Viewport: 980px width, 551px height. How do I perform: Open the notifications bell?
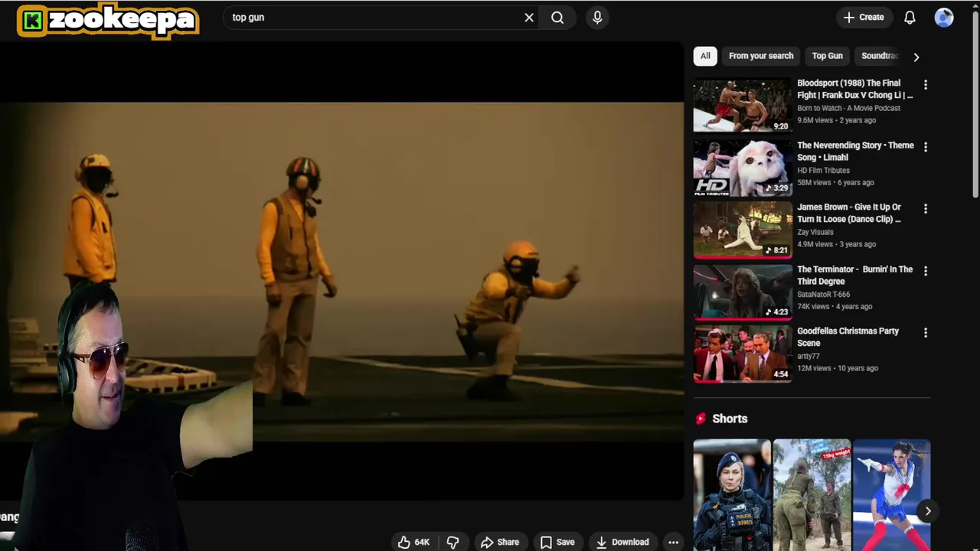tap(910, 18)
